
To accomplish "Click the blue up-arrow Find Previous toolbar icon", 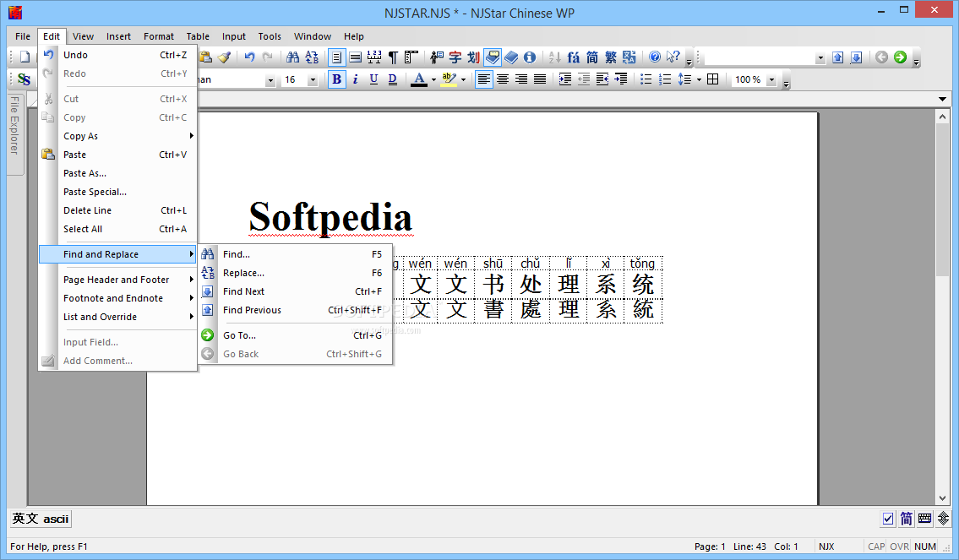I will pyautogui.click(x=838, y=57).
